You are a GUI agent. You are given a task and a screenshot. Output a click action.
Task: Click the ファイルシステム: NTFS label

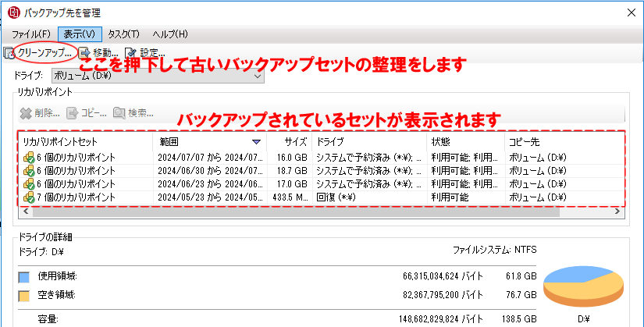pos(494,250)
